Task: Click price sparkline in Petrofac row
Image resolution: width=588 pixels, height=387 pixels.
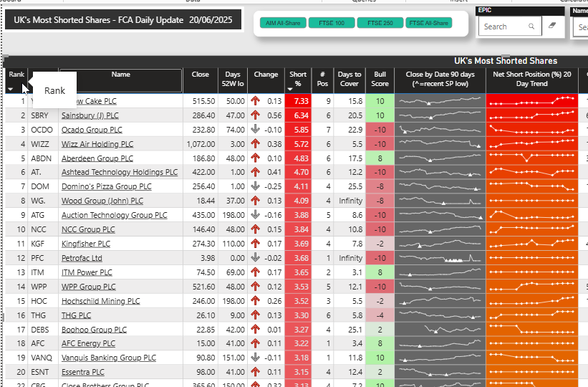Action: (440, 258)
